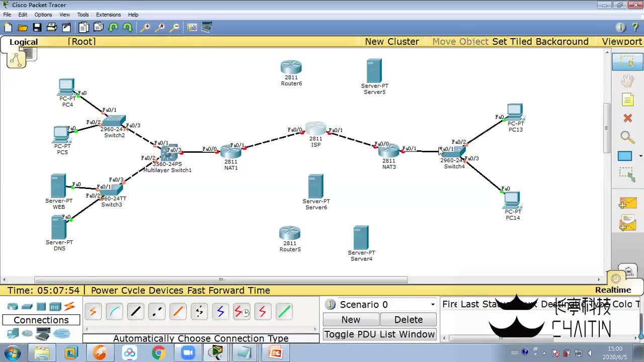Select the Inspect magnifier tool
The image size is (644, 362).
[x=627, y=137]
